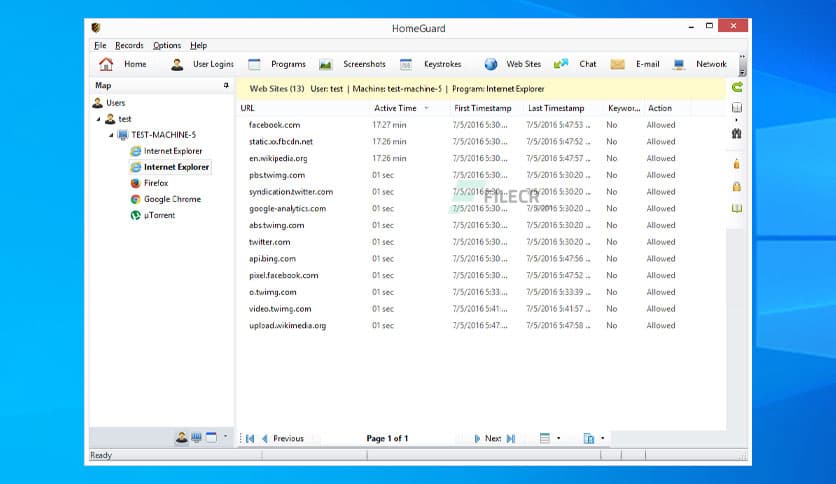Collapse the test user tree node
Screen dimensions: 836x484
(99, 119)
